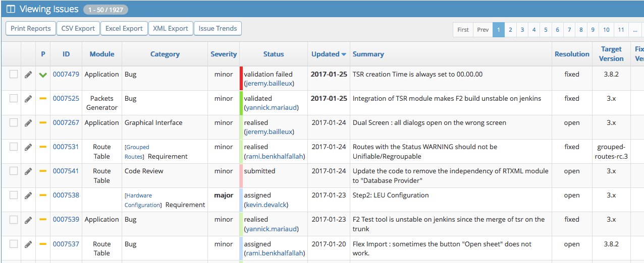Open issue link 0007525

tap(66, 99)
